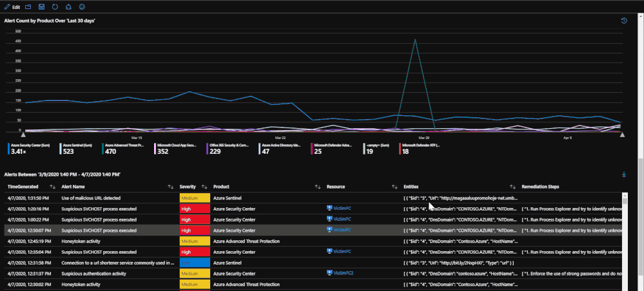Click 'Suspicious SVCHOST process executed' at 1:20:16 PM

pos(99,209)
